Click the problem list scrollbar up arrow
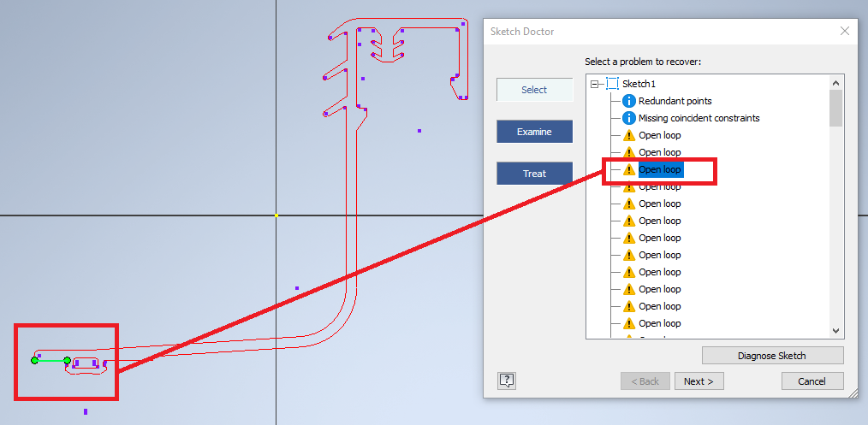868x425 pixels. coord(835,82)
